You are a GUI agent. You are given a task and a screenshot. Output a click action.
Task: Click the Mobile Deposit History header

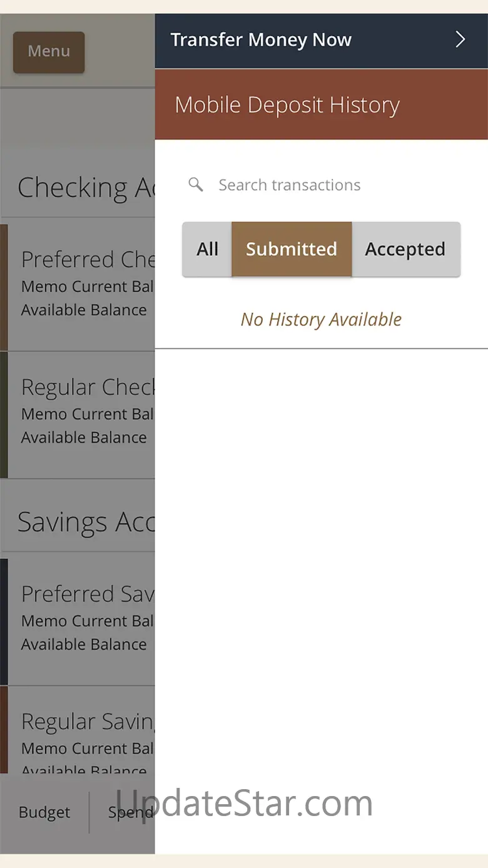287,105
